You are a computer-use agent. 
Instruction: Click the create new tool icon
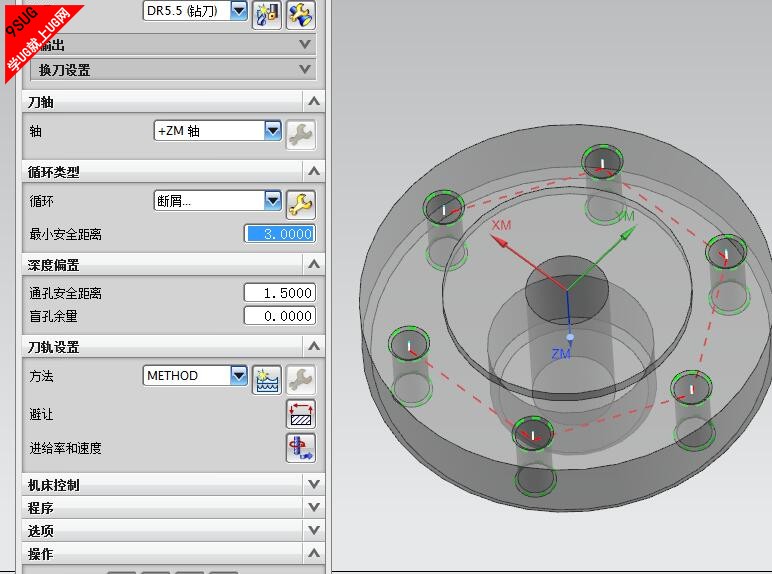pos(266,15)
